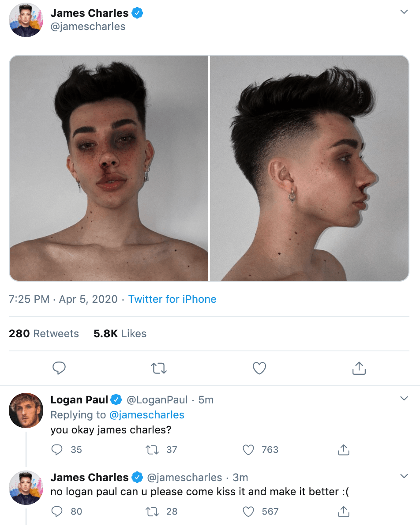Click the retweet icon under the main tweet

159,368
